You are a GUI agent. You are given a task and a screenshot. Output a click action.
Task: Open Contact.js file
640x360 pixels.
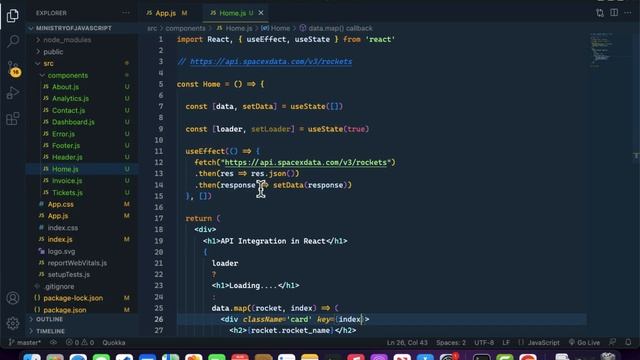coord(68,111)
